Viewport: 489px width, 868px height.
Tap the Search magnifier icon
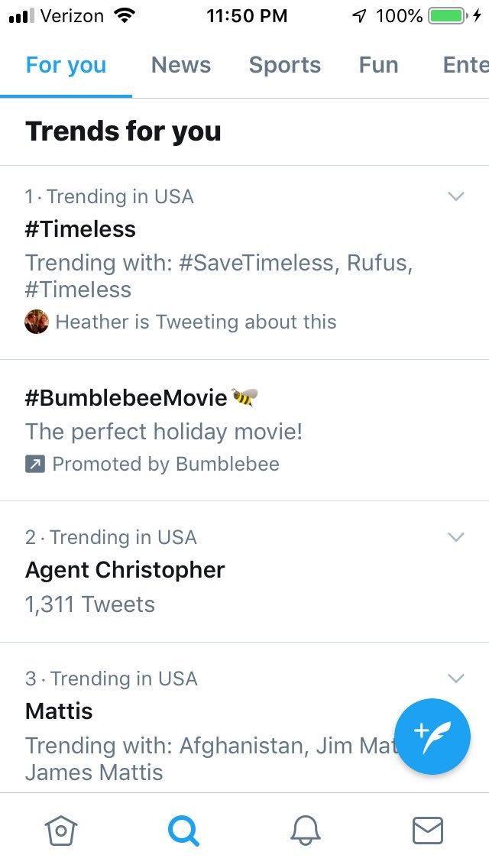click(183, 831)
